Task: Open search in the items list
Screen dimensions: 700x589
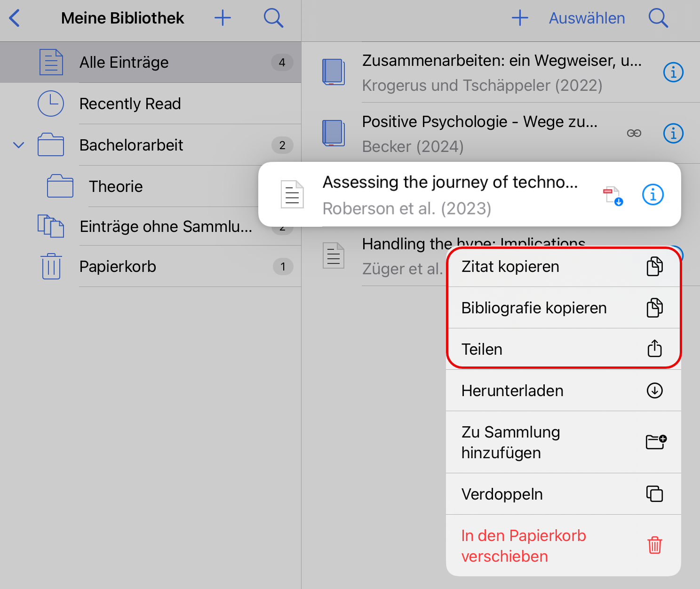Action: [x=658, y=18]
